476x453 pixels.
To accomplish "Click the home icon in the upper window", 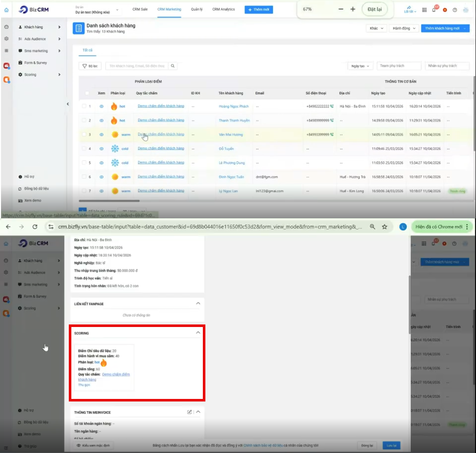I will click(7, 10).
